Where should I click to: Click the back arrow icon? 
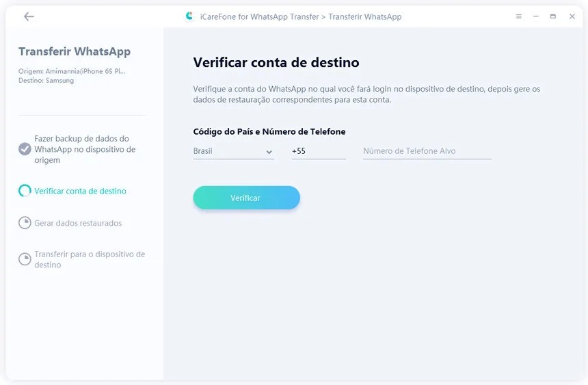tap(29, 16)
